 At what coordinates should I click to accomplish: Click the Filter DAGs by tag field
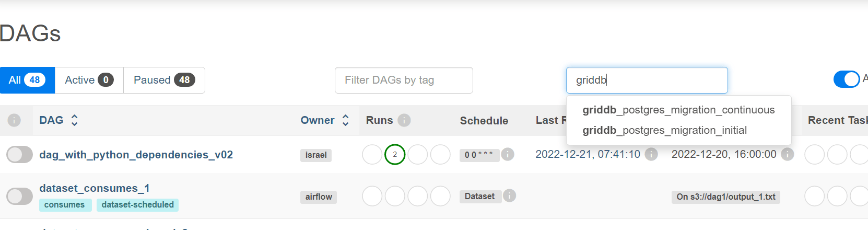[x=404, y=80]
